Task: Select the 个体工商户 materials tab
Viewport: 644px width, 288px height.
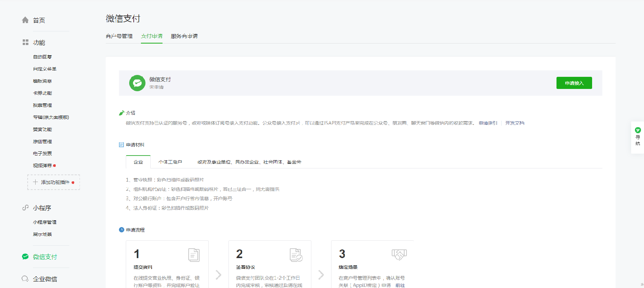Action: (x=170, y=162)
